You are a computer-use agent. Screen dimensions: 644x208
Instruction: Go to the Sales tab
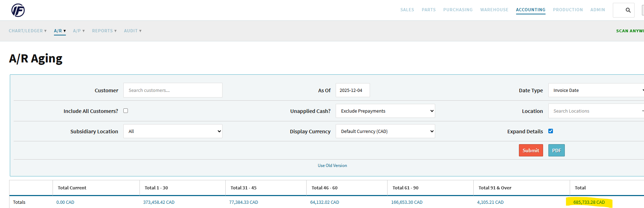click(407, 10)
